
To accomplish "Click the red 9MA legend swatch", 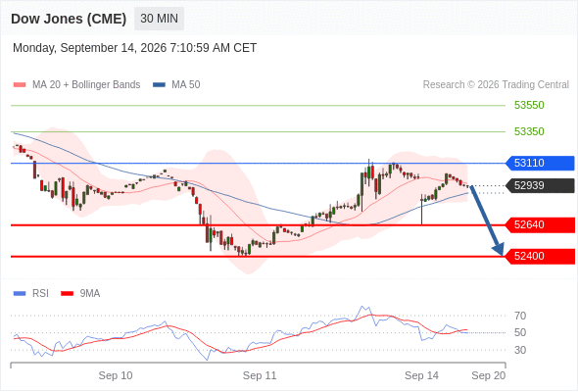I will coord(67,294).
